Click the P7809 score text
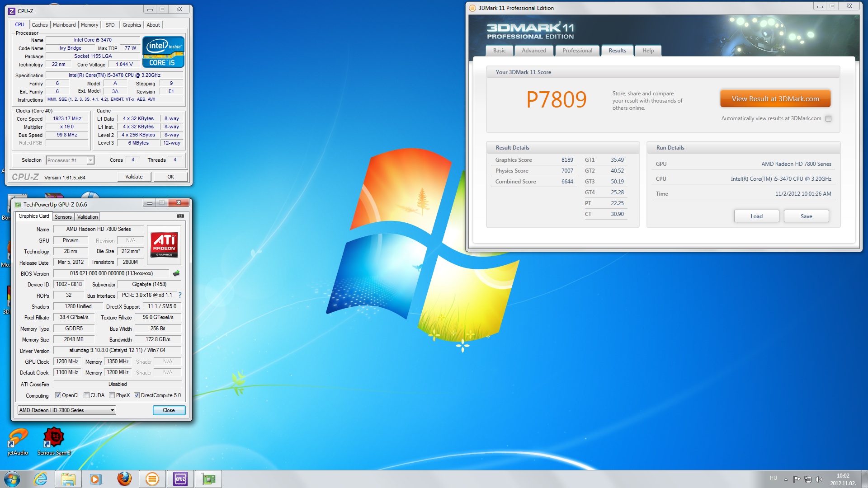The image size is (868, 488). point(556,99)
